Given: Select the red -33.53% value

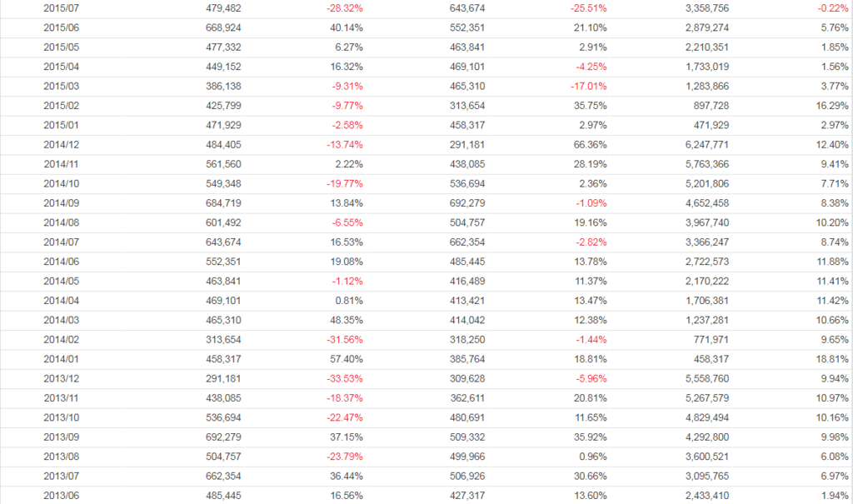Looking at the screenshot, I should pos(345,379).
